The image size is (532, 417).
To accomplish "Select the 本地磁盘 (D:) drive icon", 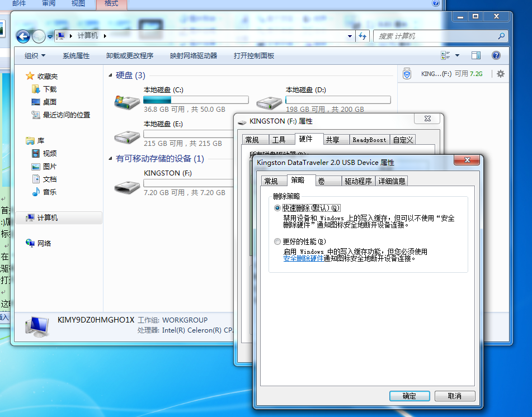I will (x=269, y=102).
